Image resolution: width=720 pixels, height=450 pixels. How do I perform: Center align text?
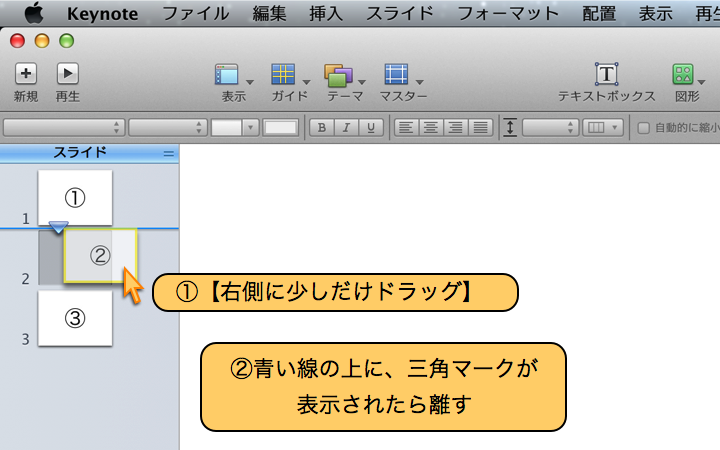[431, 127]
